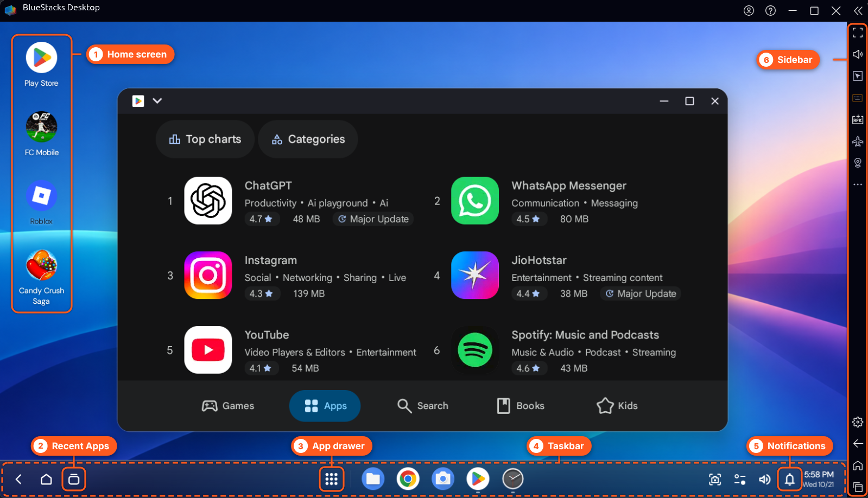Open quick settings toggles icon in the taskbar
Screen dimensions: 868x498
[x=740, y=480]
